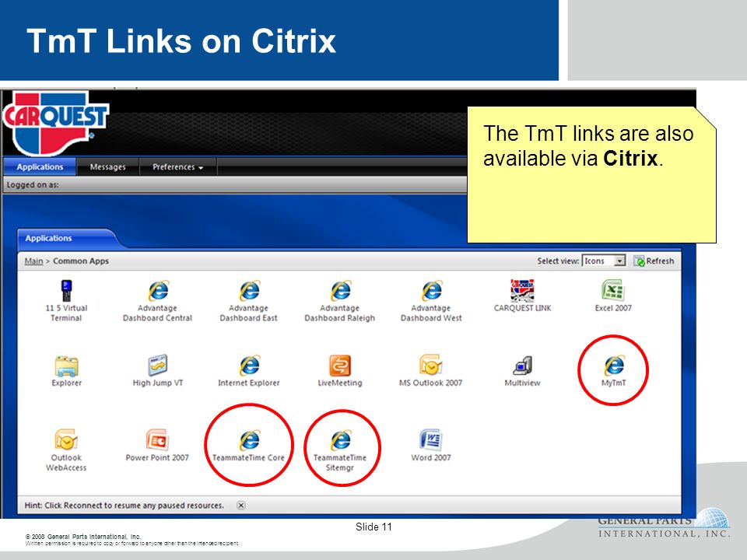Click the Slide 11 label

point(373,527)
